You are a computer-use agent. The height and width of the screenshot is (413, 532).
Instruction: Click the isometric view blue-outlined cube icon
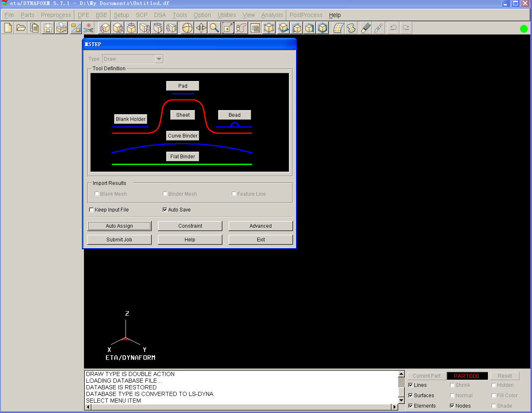323,28
